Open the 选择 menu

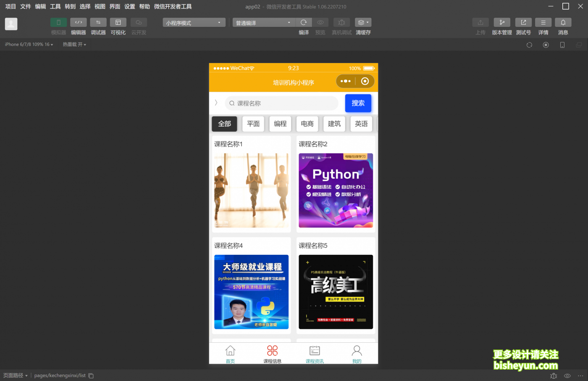click(85, 6)
